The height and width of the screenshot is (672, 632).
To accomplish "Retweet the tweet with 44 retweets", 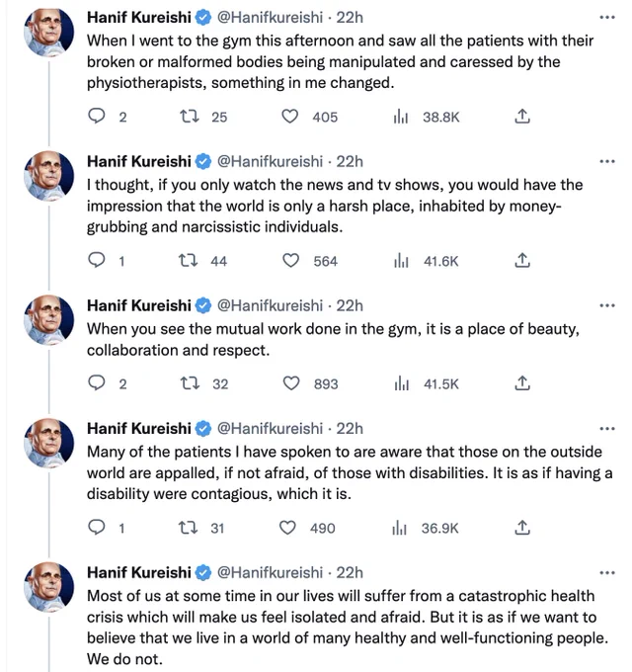I will (x=188, y=261).
